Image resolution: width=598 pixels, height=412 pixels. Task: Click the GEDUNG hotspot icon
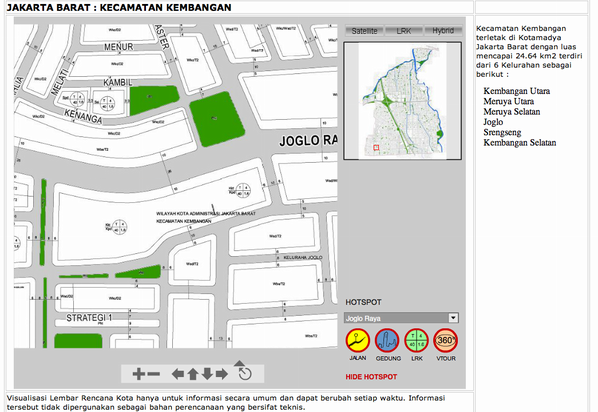click(387, 341)
